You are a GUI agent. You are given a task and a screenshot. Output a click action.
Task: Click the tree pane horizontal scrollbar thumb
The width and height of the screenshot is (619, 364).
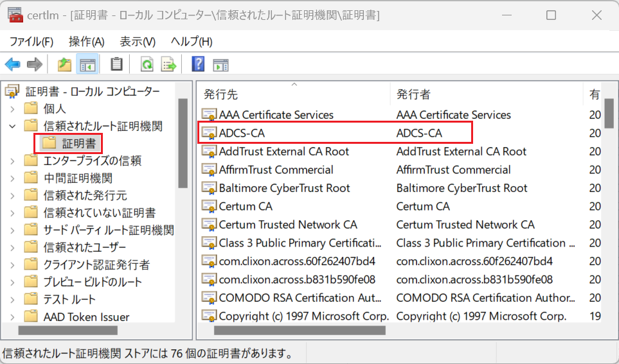(x=68, y=330)
